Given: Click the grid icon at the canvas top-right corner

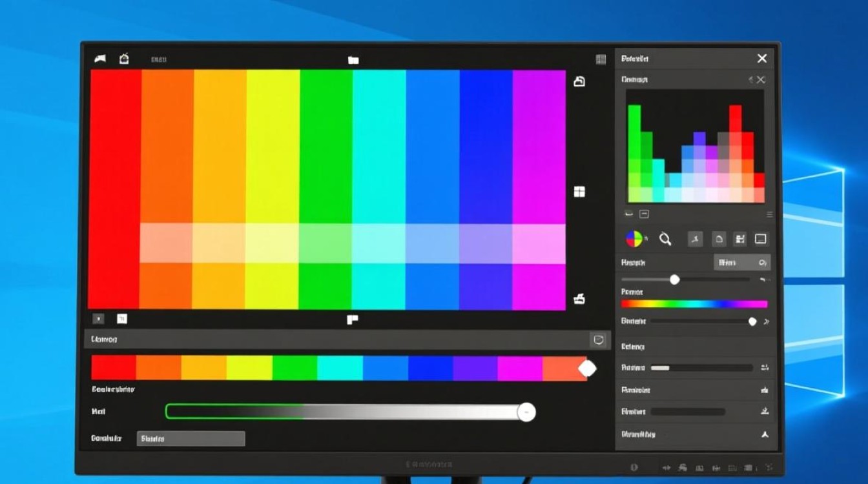Looking at the screenshot, I should click(x=601, y=59).
